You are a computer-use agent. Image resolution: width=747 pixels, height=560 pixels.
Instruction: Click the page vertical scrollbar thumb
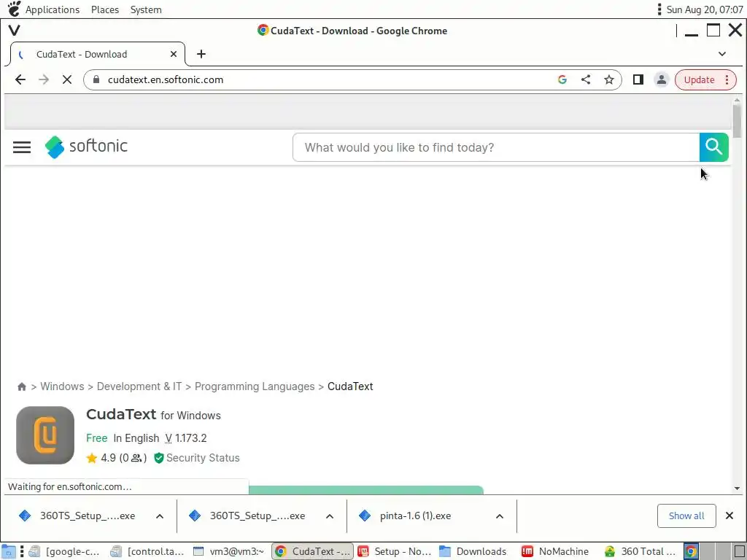(x=737, y=121)
